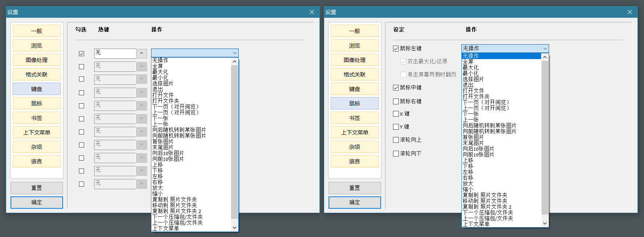Select 移动到 照片文件夹 in the mouse action list
The width and height of the screenshot is (644, 237).
(502, 201)
